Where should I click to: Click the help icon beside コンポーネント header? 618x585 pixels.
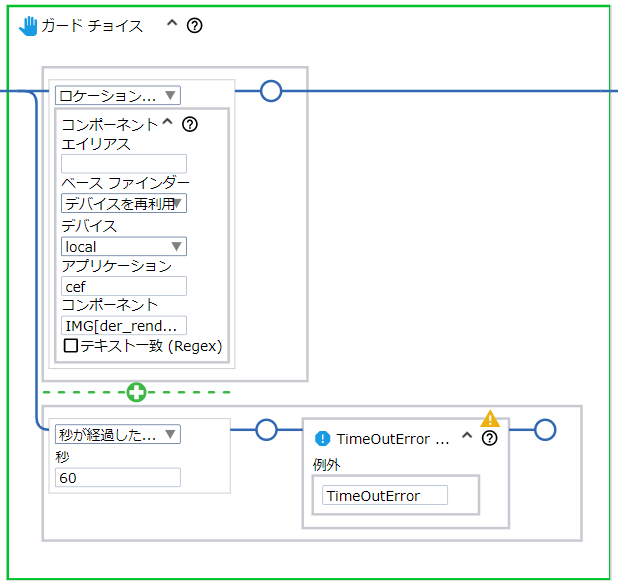pyautogui.click(x=190, y=125)
